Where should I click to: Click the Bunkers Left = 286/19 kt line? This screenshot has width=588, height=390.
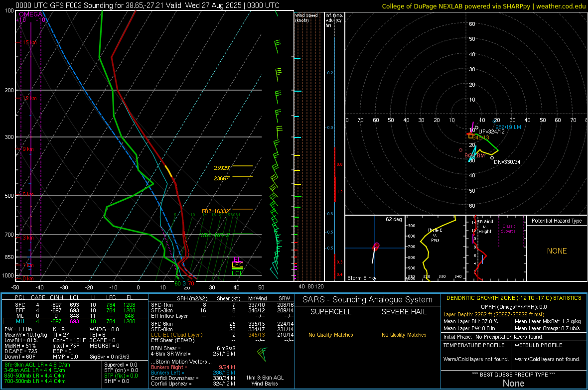[x=193, y=373]
